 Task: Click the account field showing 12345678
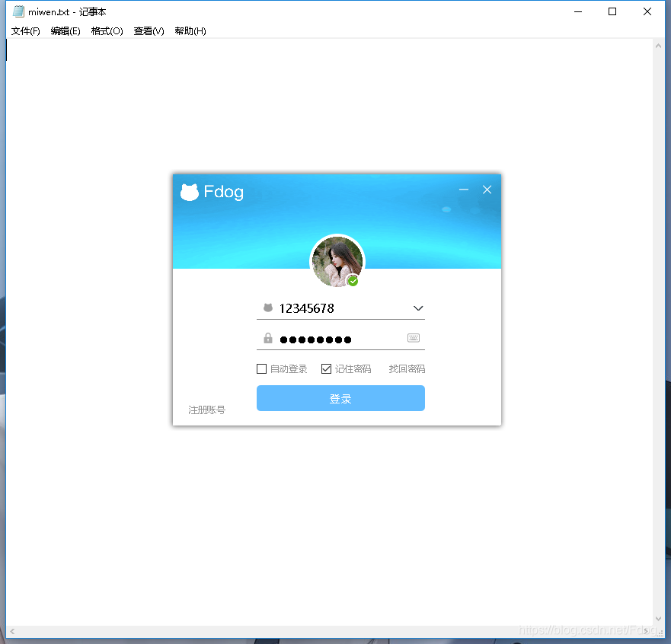pos(340,308)
